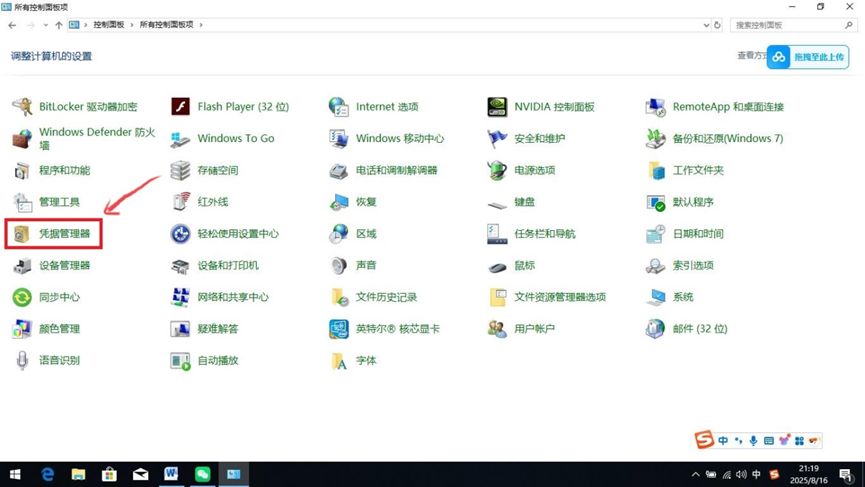Open the 存储空间 drives icon
The height and width of the screenshot is (487, 865).
(x=180, y=170)
